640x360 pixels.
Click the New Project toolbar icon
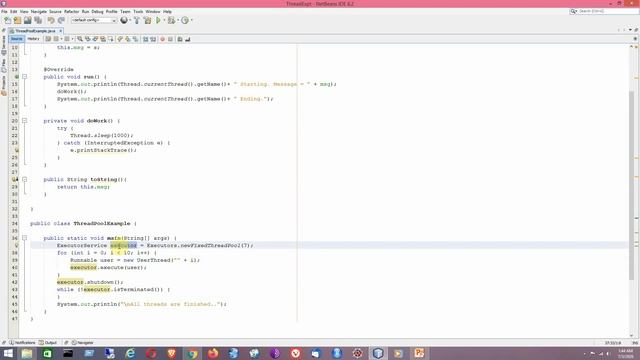[18, 20]
